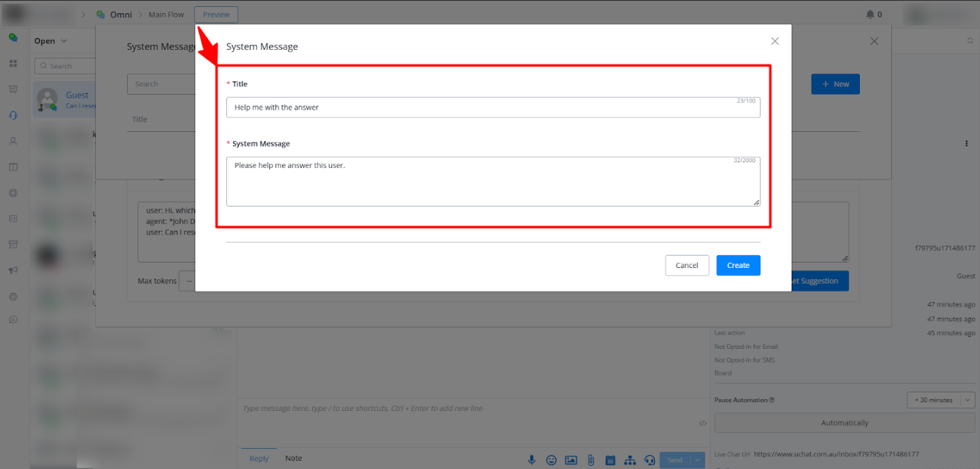980x469 pixels.
Task: Open the emoji picker icon
Action: (x=551, y=460)
